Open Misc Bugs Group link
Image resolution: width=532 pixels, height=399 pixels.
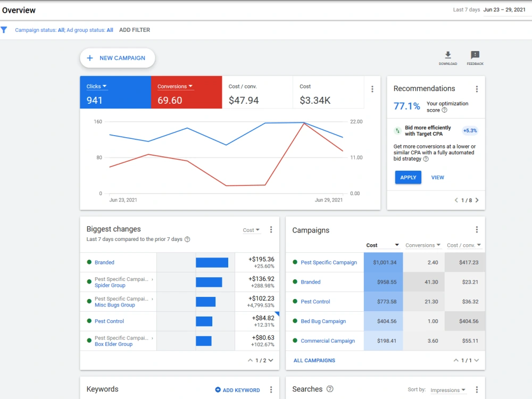[x=115, y=305]
